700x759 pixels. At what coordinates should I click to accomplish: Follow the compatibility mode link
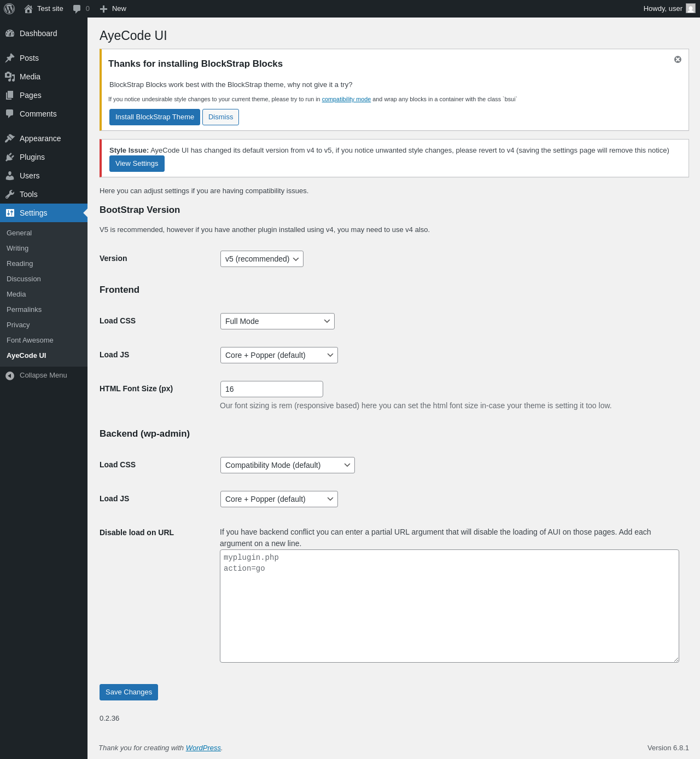point(346,99)
